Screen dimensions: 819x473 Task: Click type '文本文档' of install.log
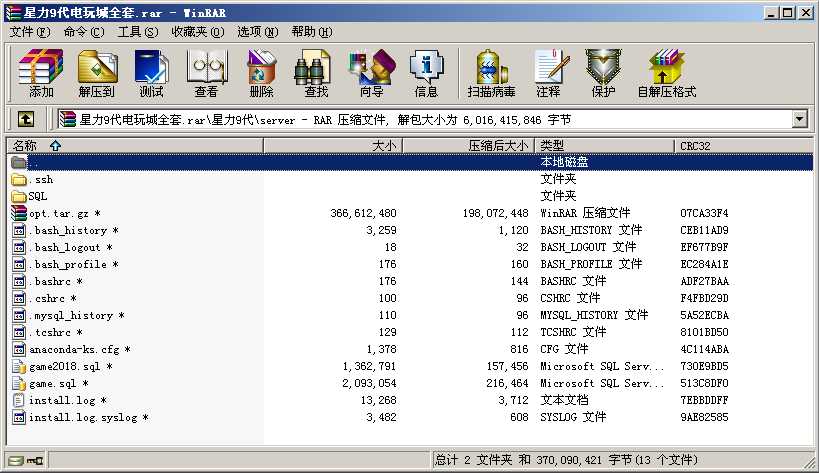pos(564,400)
